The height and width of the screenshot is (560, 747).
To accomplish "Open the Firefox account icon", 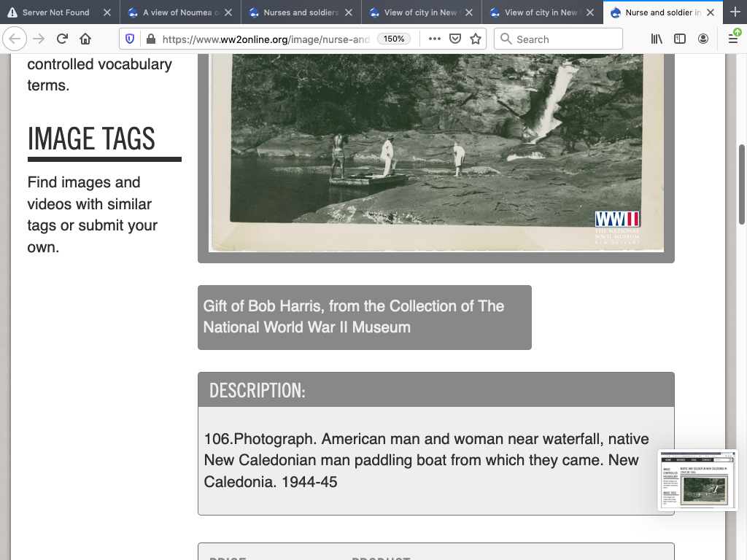I will 703,39.
